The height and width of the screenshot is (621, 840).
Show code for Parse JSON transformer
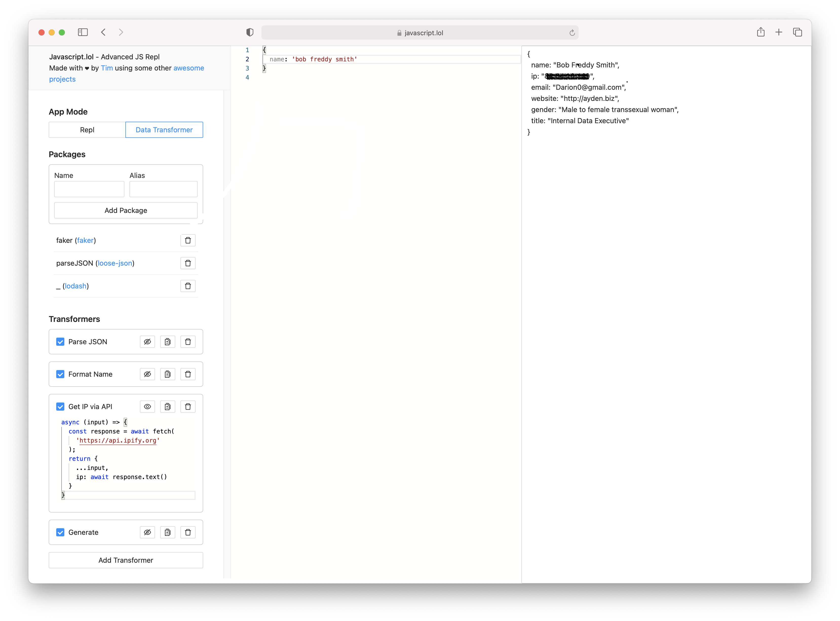147,342
